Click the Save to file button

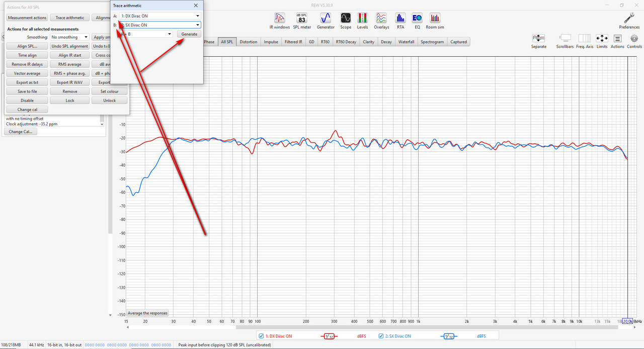coord(27,92)
